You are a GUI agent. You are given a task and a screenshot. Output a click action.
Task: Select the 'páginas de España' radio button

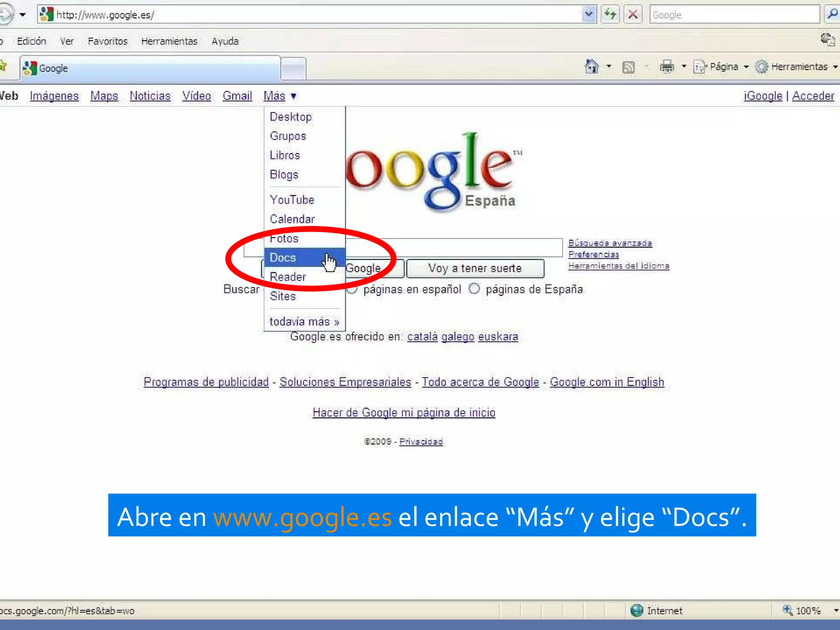pyautogui.click(x=474, y=289)
